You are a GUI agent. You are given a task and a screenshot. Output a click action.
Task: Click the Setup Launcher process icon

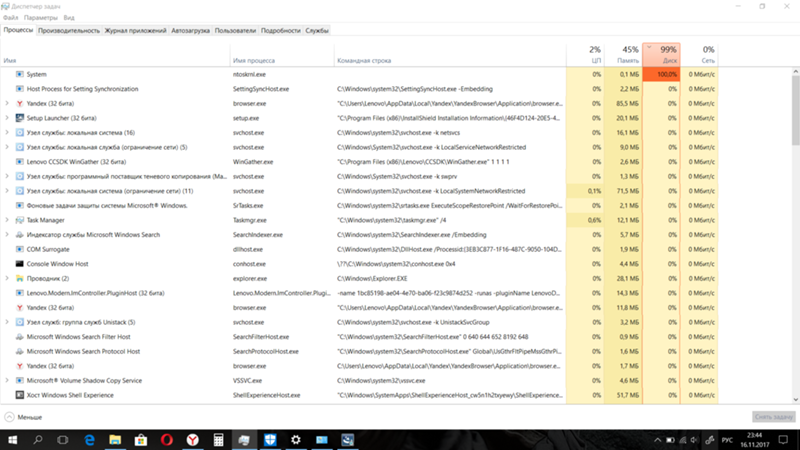click(x=19, y=118)
